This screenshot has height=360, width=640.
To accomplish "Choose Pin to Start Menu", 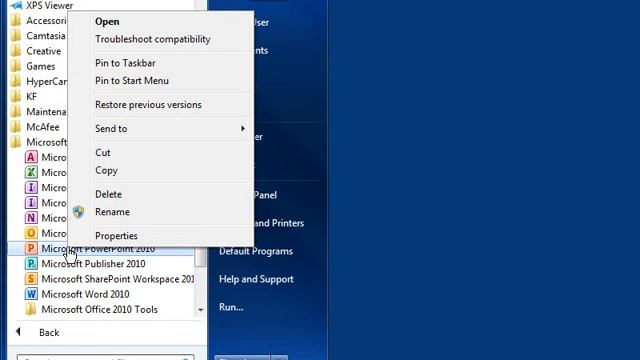I will click(131, 80).
